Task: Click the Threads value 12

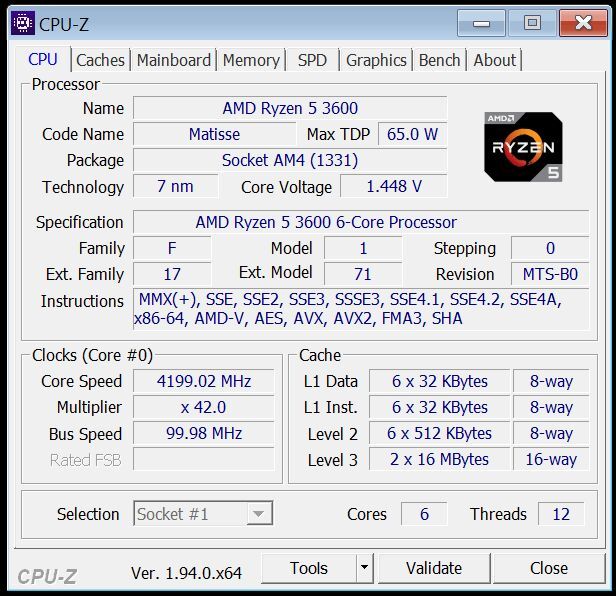Action: 561,514
